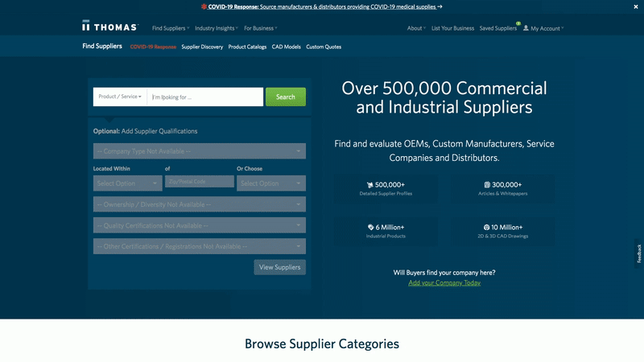The width and height of the screenshot is (644, 362).
Task: Expand the Quality Certifications dropdown
Action: (199, 226)
